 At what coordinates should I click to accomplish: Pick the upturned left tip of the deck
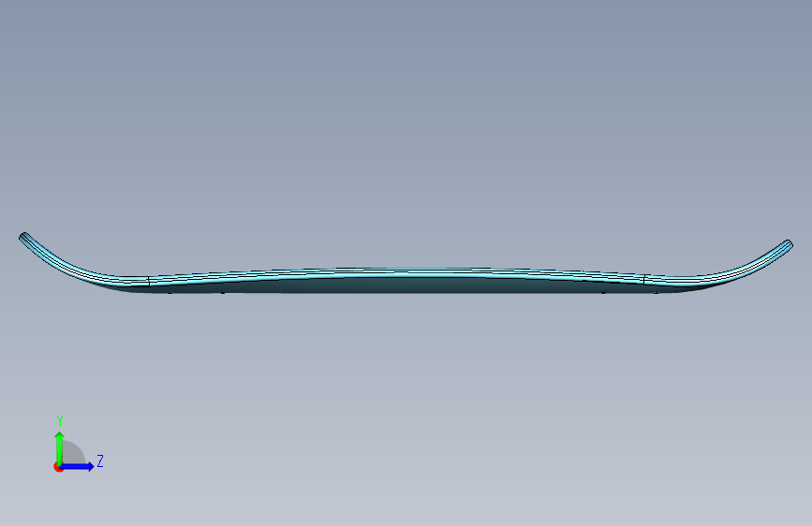tap(24, 237)
